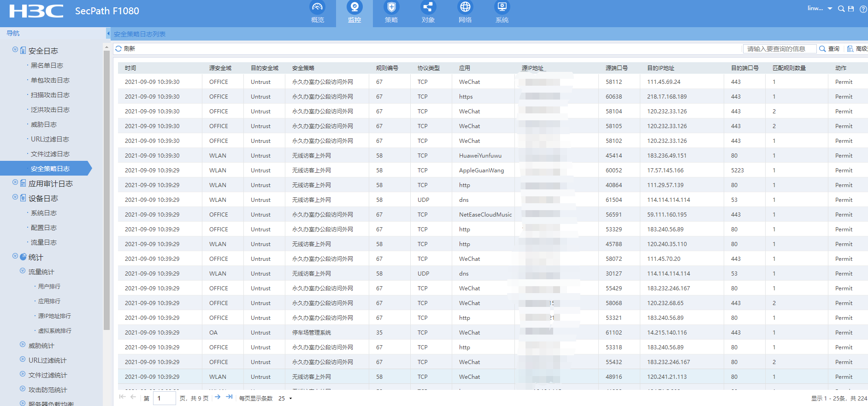Click the 查询 query button

click(x=830, y=49)
